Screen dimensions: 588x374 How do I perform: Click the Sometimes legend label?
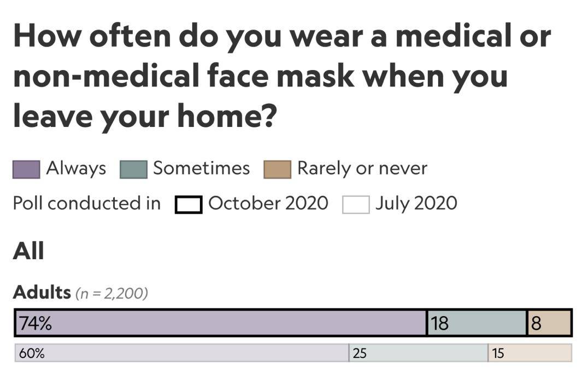(202, 168)
